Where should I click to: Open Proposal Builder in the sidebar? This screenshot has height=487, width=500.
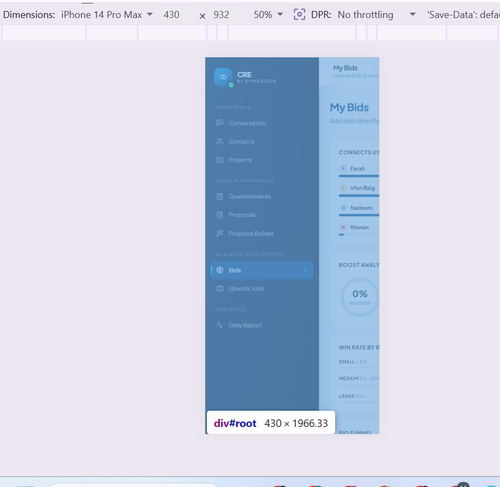click(x=262, y=233)
